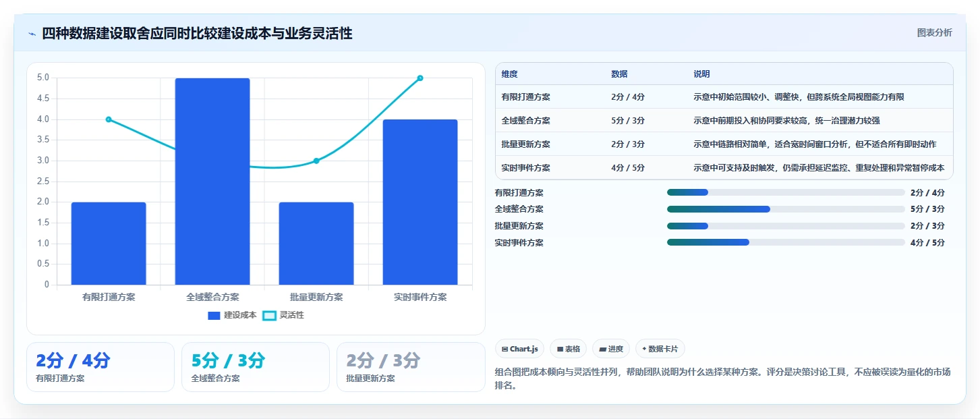The image size is (980, 419).
Task: Click the 灵活性 line point above 有限打通方案
Action: 109,119
